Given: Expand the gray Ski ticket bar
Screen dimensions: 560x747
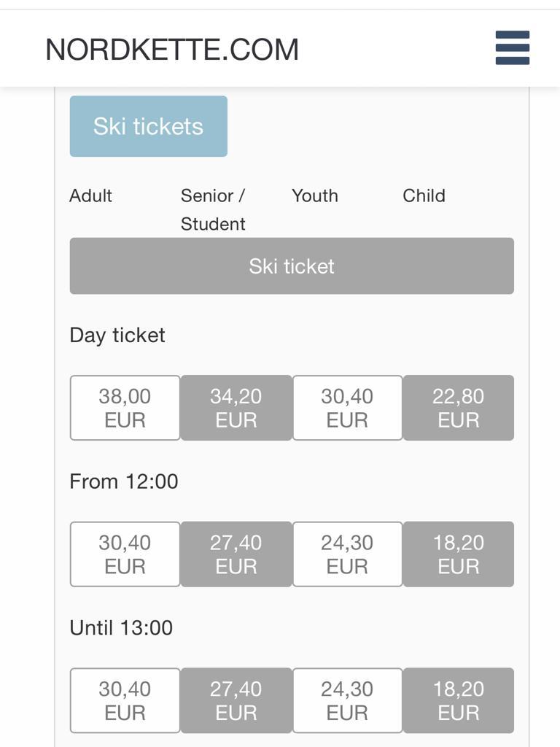Looking at the screenshot, I should click(x=292, y=266).
